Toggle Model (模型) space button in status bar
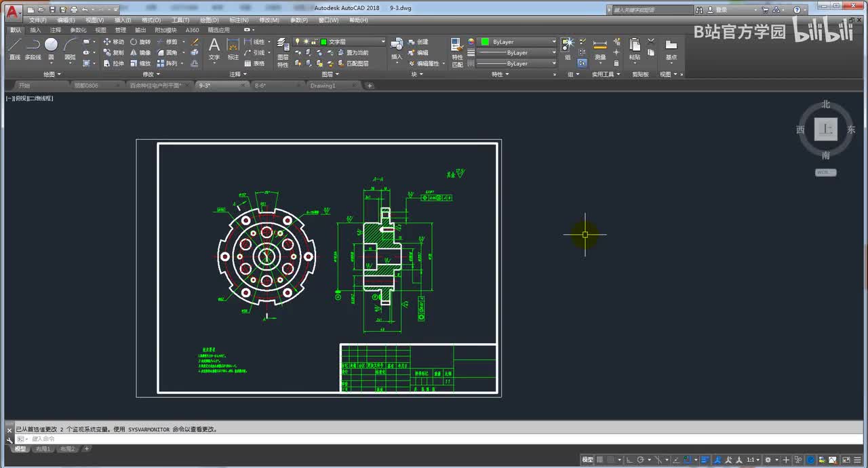Viewport: 868px width, 468px height. click(x=587, y=460)
